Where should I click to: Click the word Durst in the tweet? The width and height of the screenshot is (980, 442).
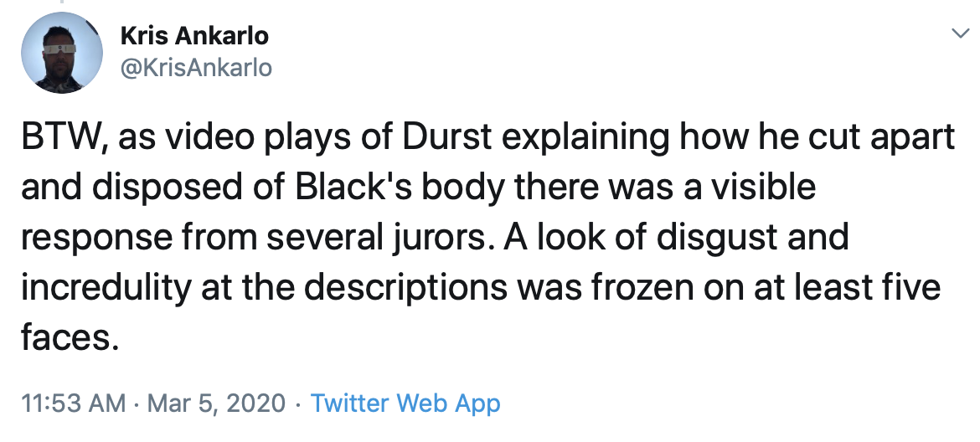coord(447,136)
